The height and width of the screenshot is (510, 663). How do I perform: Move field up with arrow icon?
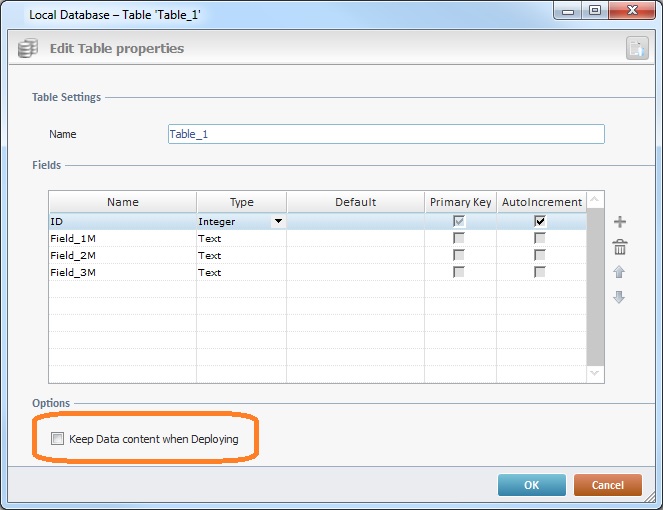pyautogui.click(x=619, y=272)
